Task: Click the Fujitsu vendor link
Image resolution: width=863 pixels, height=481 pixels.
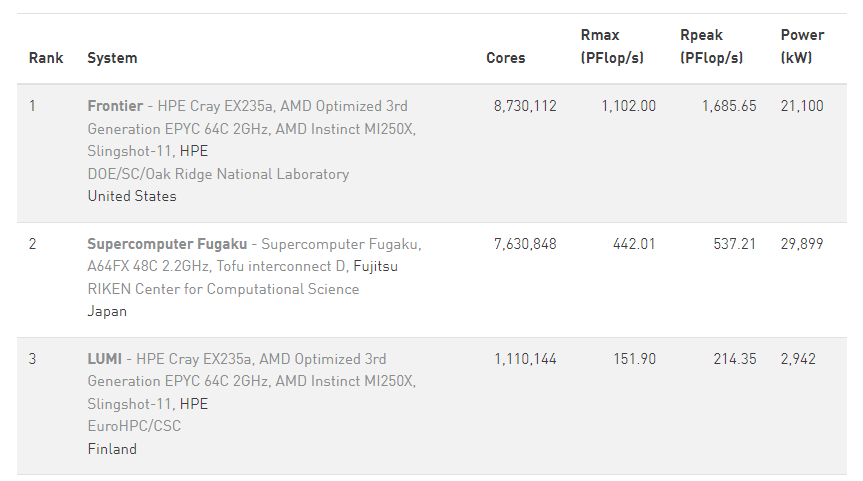Action: coord(375,267)
